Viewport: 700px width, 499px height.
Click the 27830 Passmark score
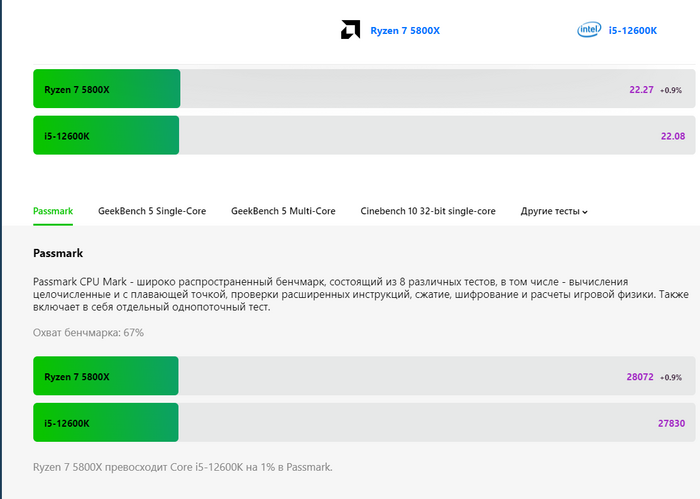671,423
